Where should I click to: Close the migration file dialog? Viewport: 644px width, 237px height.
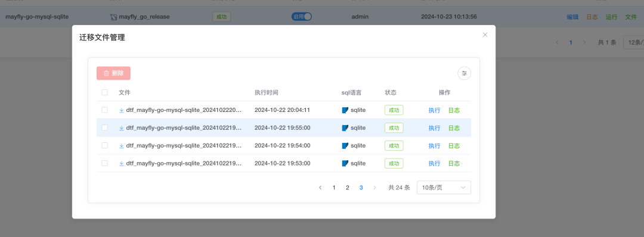pos(485,35)
